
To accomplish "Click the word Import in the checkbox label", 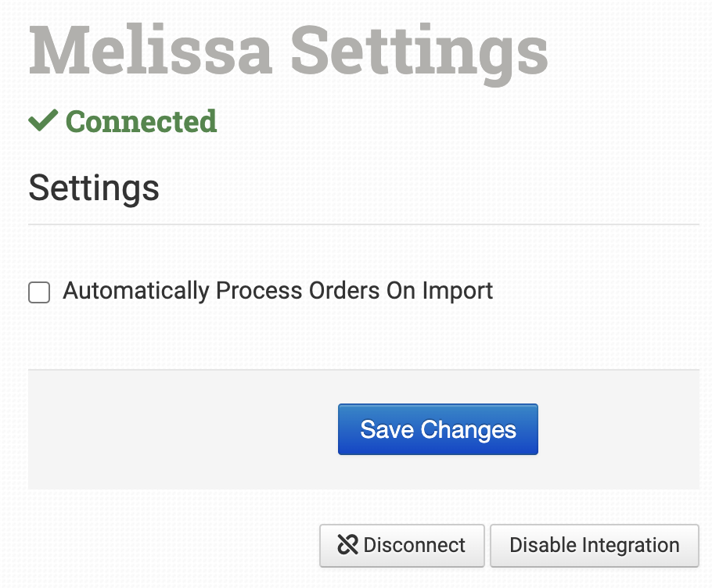I will click(x=458, y=291).
